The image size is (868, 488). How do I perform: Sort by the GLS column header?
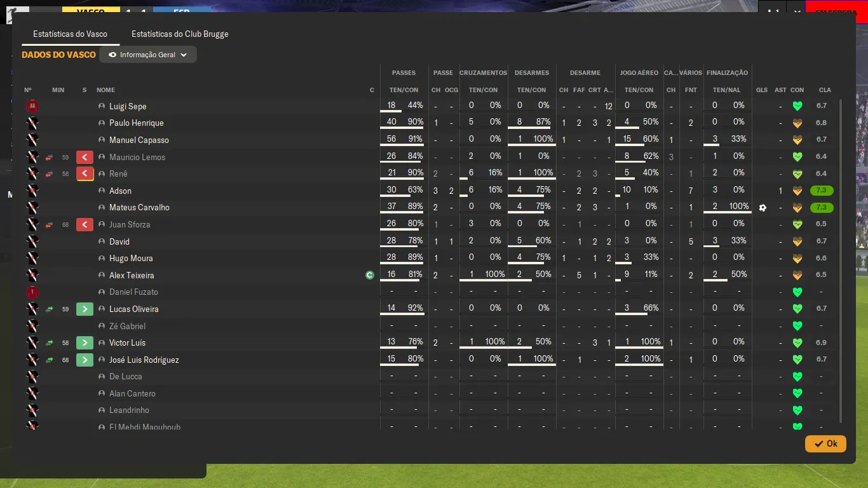tap(762, 90)
